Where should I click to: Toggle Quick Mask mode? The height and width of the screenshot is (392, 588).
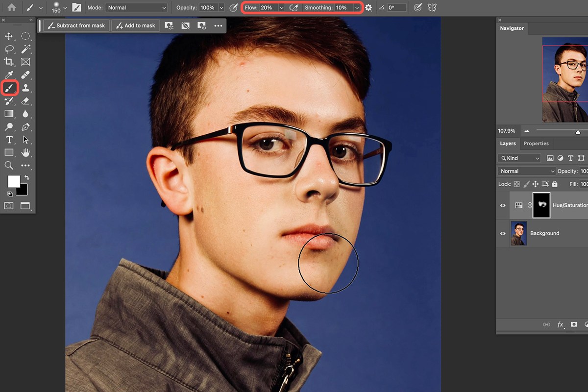(x=9, y=206)
